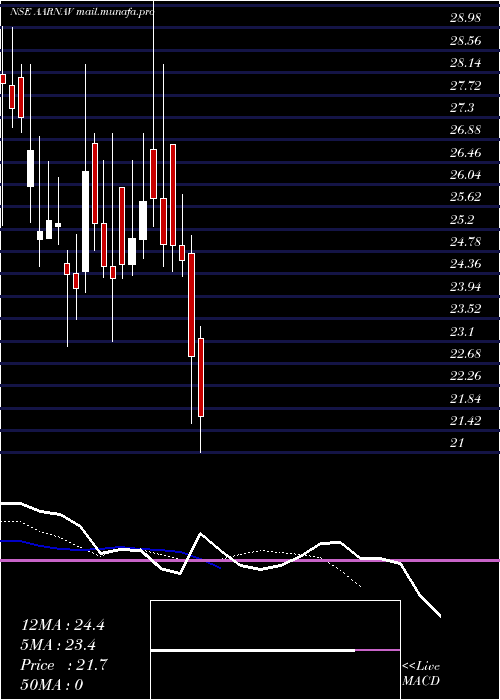The image size is (500, 700).
Task: Click the 23.1 price axis label
Action: pos(462,331)
